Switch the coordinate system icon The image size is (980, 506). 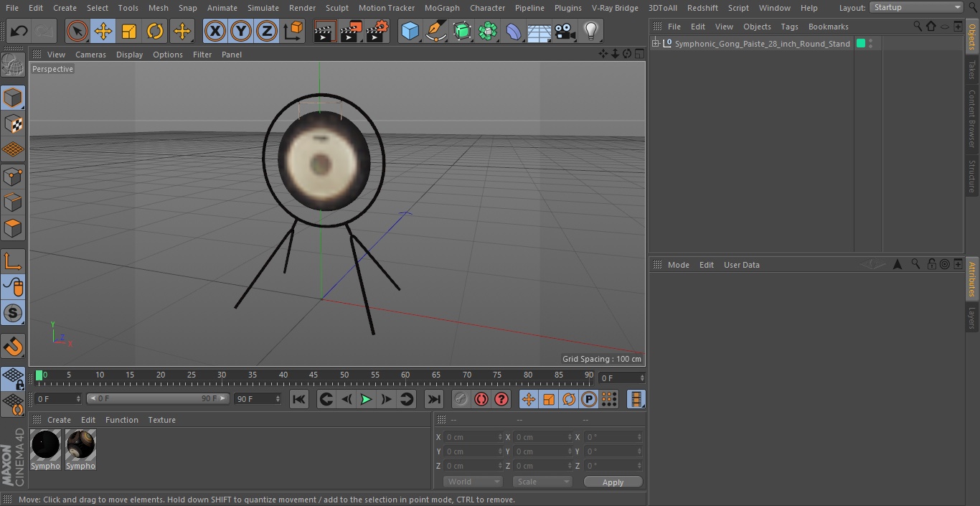[293, 31]
